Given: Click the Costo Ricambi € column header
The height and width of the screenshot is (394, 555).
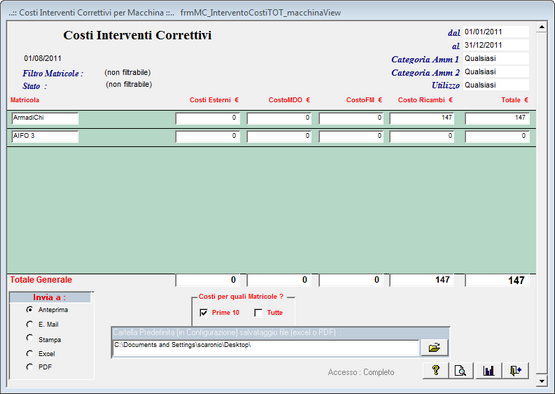Looking at the screenshot, I should pyautogui.click(x=425, y=100).
